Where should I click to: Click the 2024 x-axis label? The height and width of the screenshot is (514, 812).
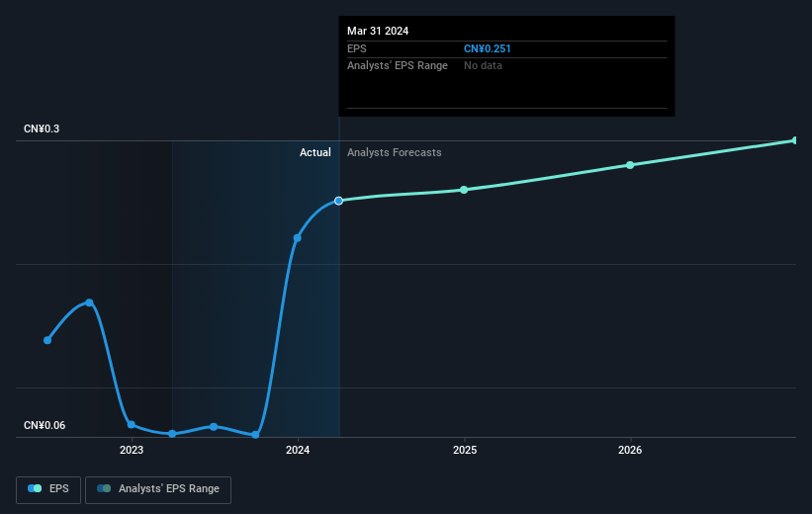click(298, 451)
